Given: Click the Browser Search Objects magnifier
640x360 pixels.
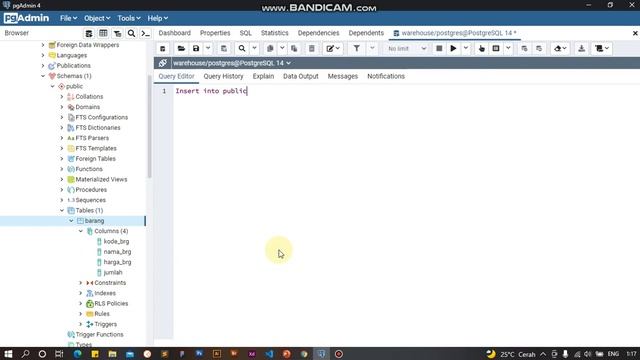Looking at the screenshot, I should pos(131,33).
